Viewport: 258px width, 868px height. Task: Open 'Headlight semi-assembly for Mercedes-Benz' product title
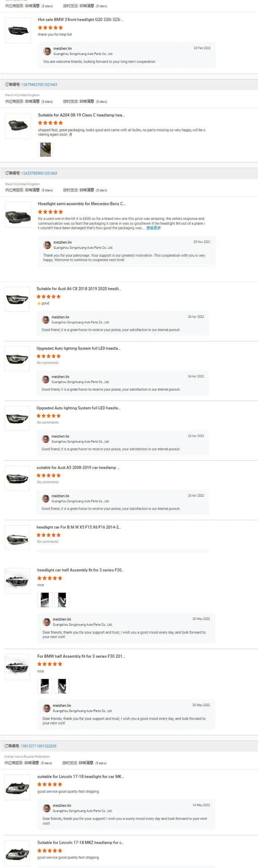pyautogui.click(x=82, y=204)
